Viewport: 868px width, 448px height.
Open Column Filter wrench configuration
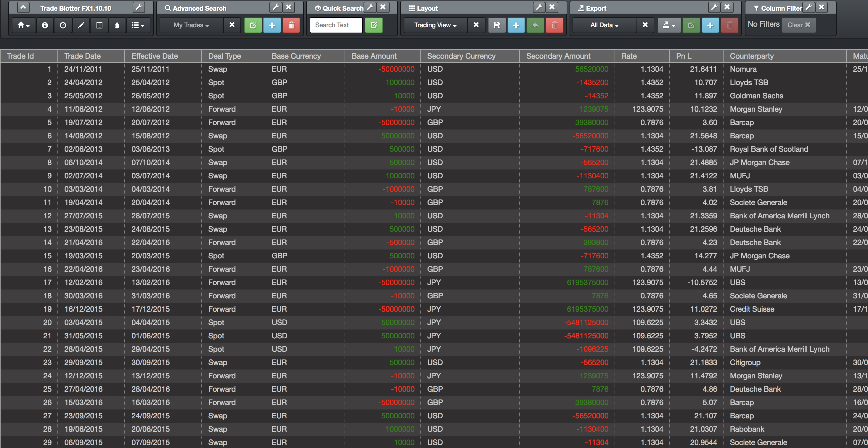point(809,7)
